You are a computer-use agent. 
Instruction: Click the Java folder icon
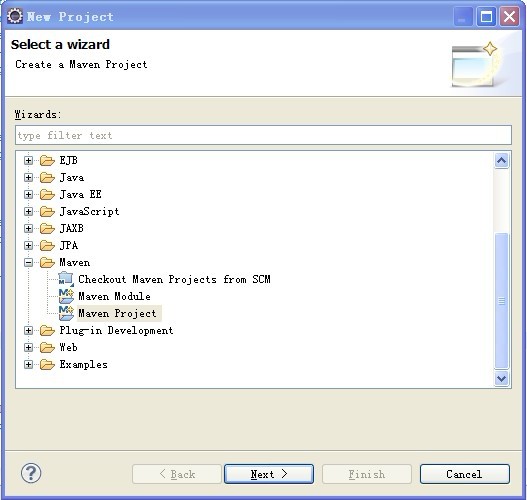47,177
